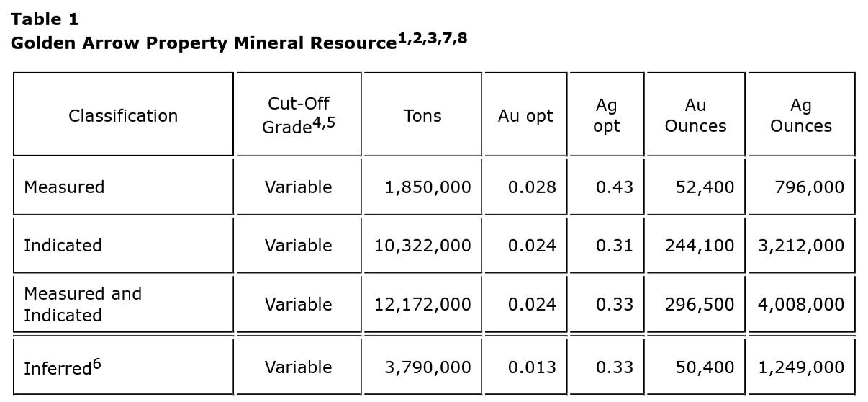Image resolution: width=868 pixels, height=402 pixels.
Task: Select the Measured row label
Action: pyautogui.click(x=64, y=187)
